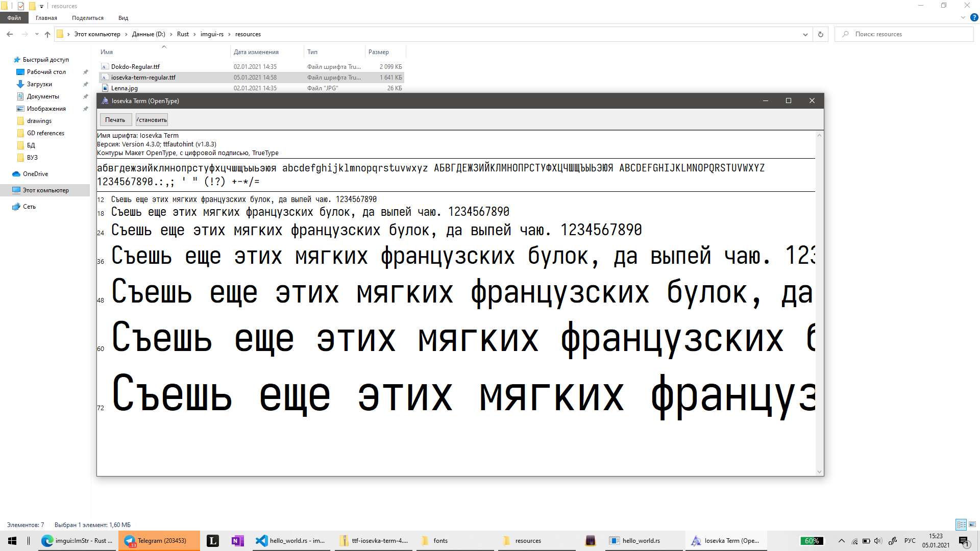Open the ВУЗ folder in navigation pane
The image size is (980, 551).
[x=32, y=158]
